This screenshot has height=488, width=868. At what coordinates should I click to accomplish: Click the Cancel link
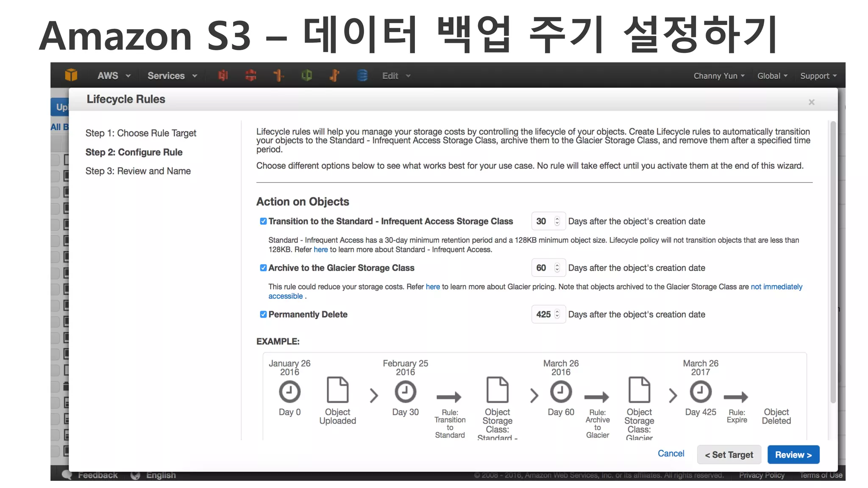tap(670, 453)
